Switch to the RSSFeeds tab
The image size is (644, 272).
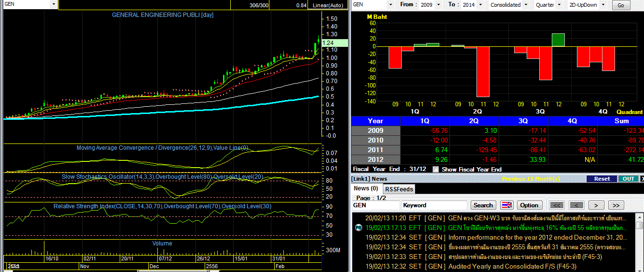(x=399, y=189)
